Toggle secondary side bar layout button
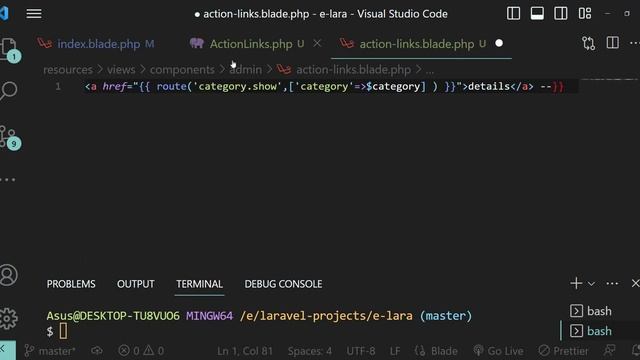 [560, 13]
